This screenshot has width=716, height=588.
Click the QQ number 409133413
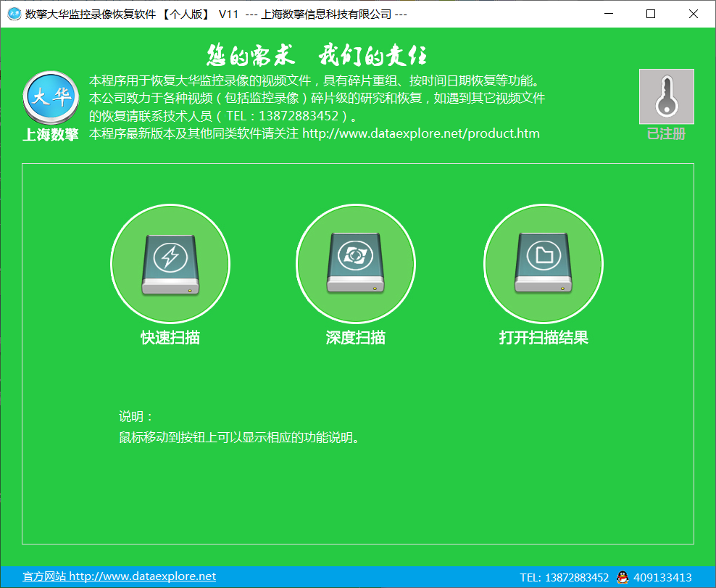pos(662,578)
